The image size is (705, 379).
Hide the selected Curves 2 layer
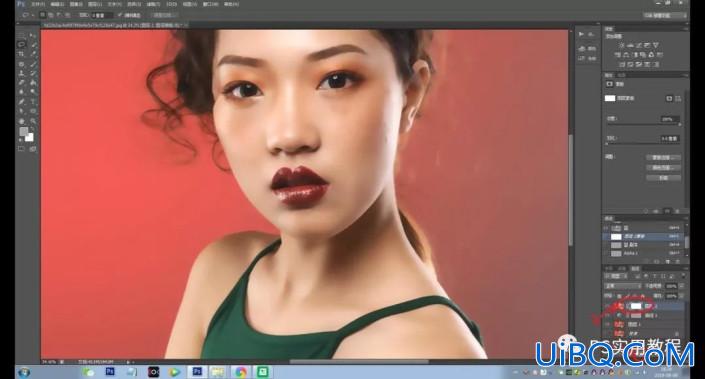608,306
